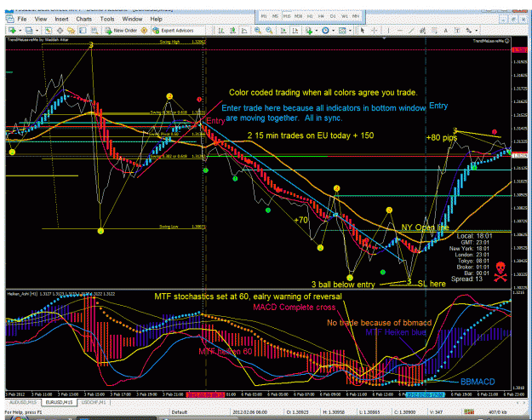Toggle the Data Window icon

(60, 31)
